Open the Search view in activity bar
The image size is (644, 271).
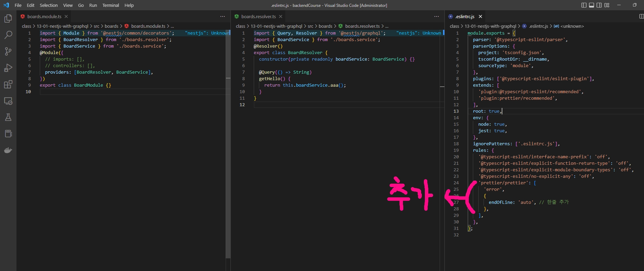[8, 35]
